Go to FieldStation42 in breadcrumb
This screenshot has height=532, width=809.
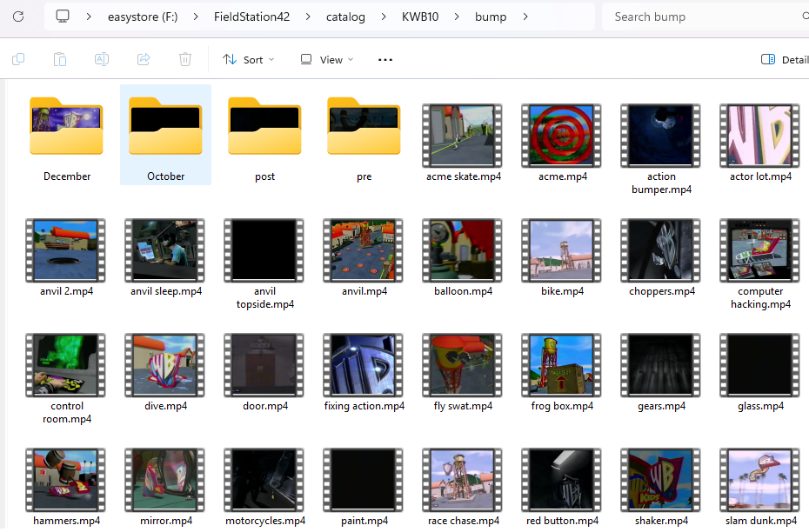[x=251, y=17]
